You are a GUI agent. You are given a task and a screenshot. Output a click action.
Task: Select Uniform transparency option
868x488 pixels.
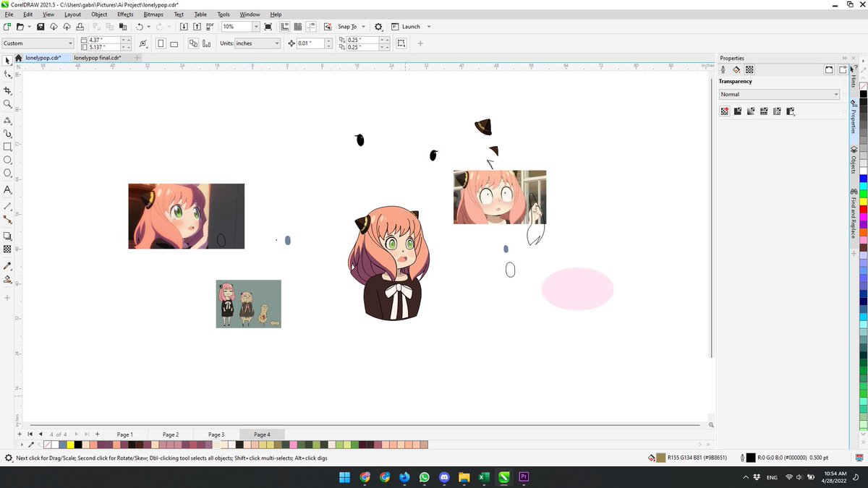click(738, 111)
